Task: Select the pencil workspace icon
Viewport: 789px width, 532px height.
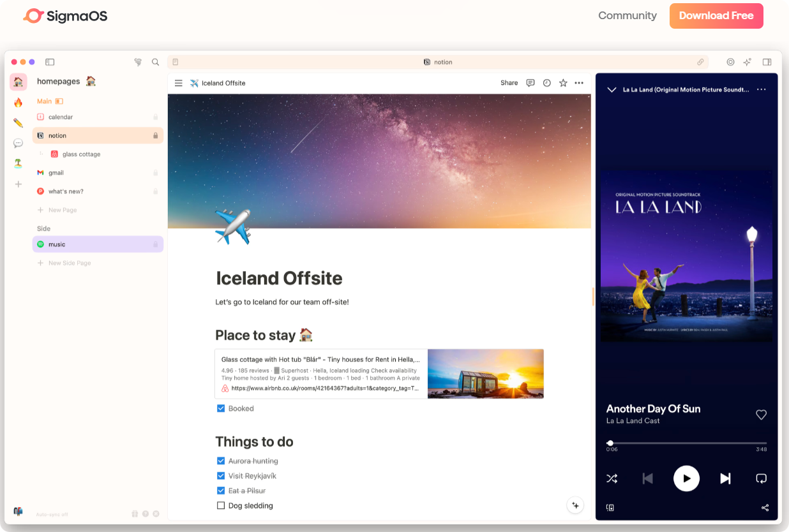Action: (18, 122)
